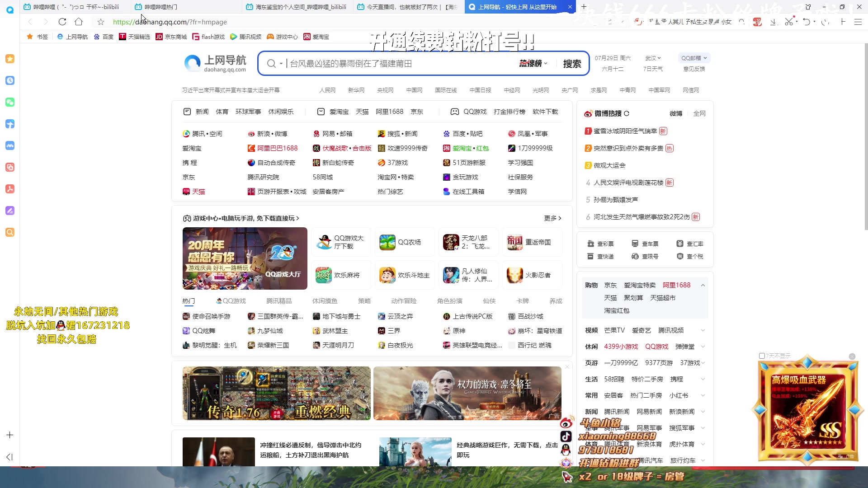The height and width of the screenshot is (488, 868).
Task: Launch 欢乐斗地主 game icon
Action: (x=387, y=275)
